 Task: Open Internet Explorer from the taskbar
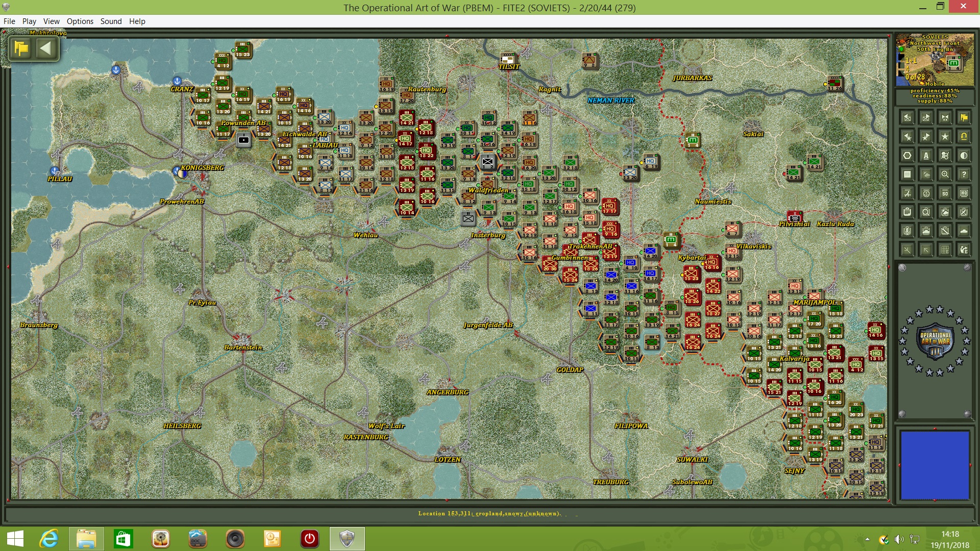[49, 539]
